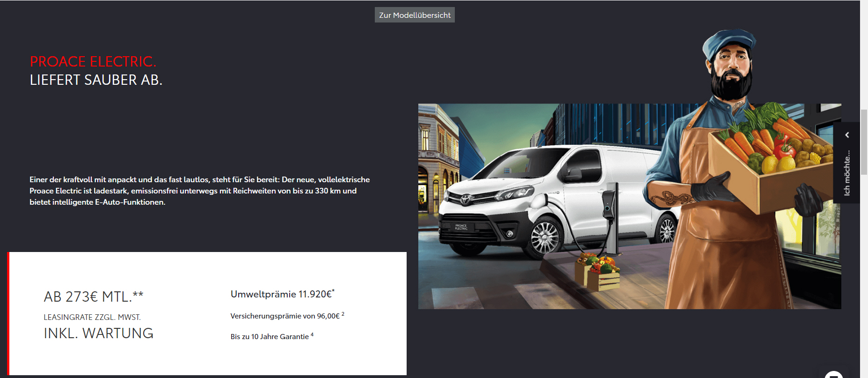Click the PROACE ELECTRIC. red heading
Screen dimensions: 868x378
pos(93,61)
